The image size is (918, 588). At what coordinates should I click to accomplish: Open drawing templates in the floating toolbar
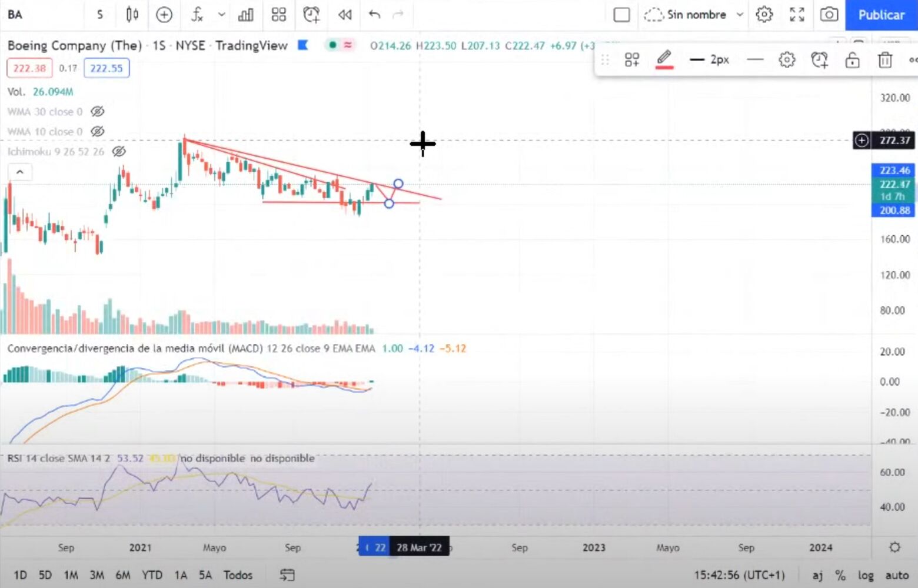[632, 59]
